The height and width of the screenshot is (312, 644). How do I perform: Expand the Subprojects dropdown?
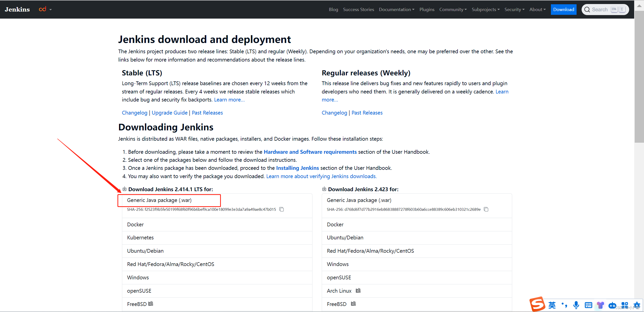point(486,10)
